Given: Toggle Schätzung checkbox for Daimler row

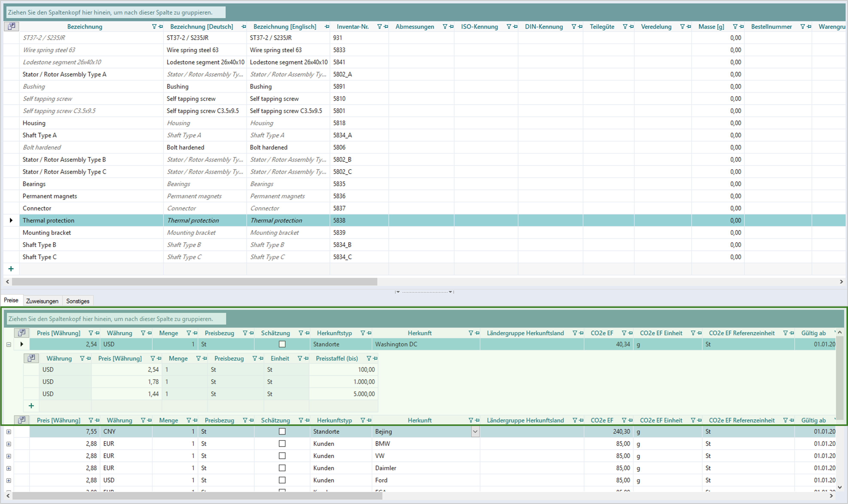Looking at the screenshot, I should 282,468.
